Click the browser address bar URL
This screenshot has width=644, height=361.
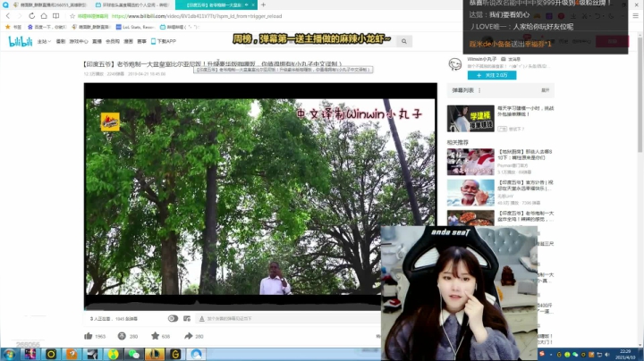tap(196, 16)
